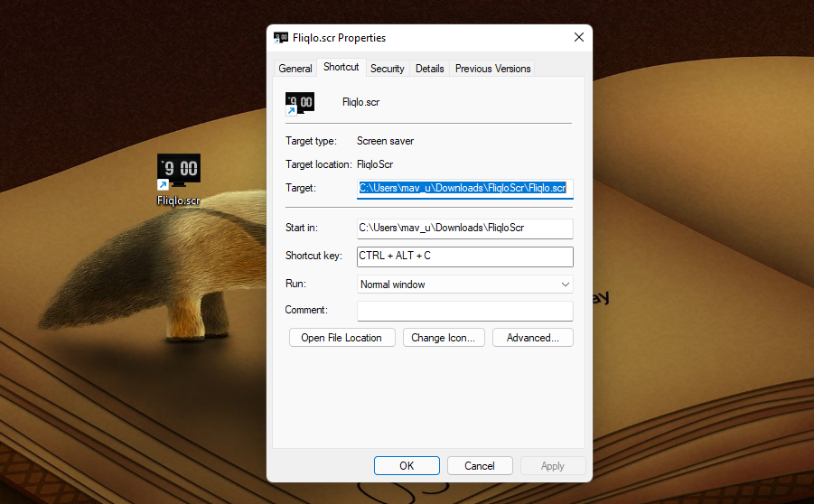Open the Security tab
Viewport: 814px width, 504px height.
(x=387, y=69)
